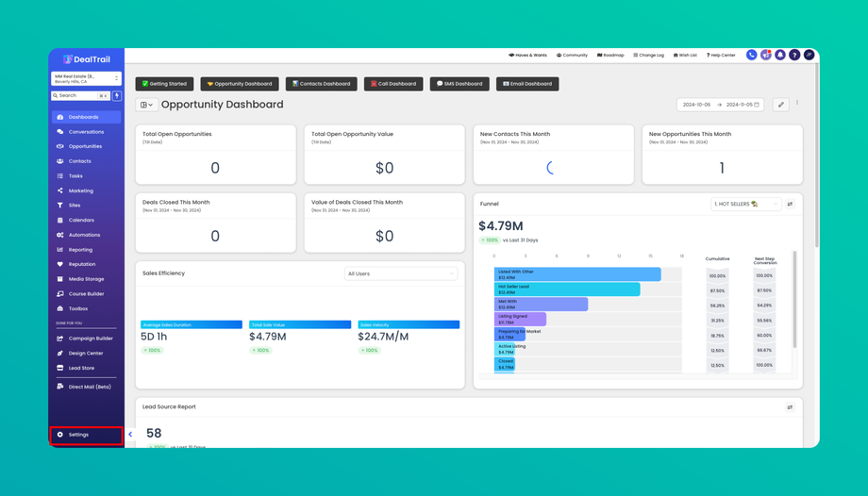Click the Met With funnel bar

[x=541, y=304]
